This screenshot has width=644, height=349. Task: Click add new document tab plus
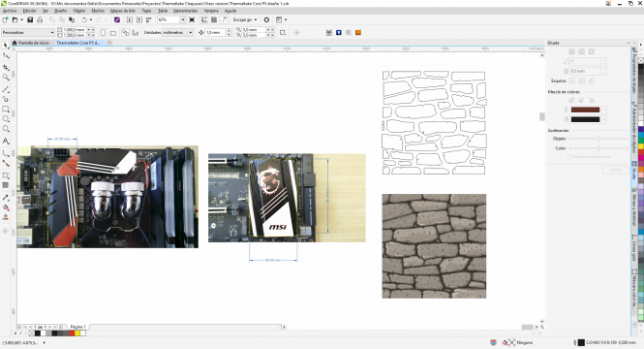point(109,43)
